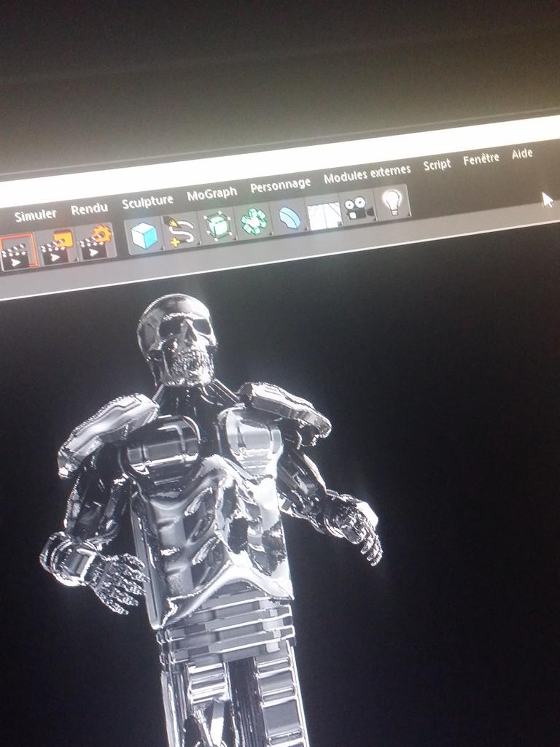Add a Light bulb object
This screenshot has height=747, width=560.
pos(392,203)
